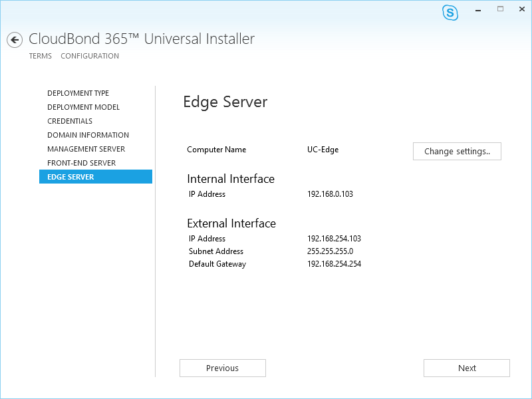This screenshot has height=399, width=532.
Task: Maximize the installer window
Action: [x=501, y=9]
